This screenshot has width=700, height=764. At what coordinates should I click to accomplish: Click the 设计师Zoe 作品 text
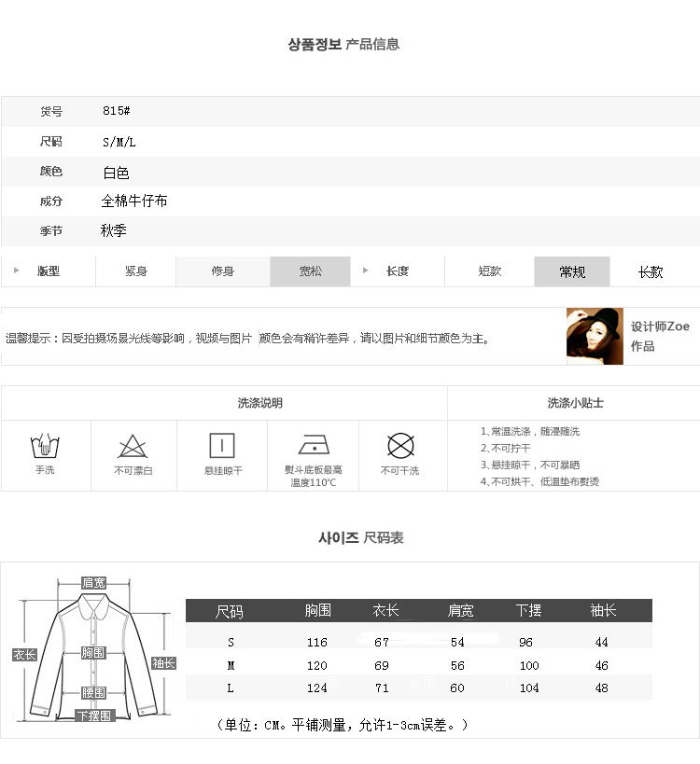coord(660,336)
